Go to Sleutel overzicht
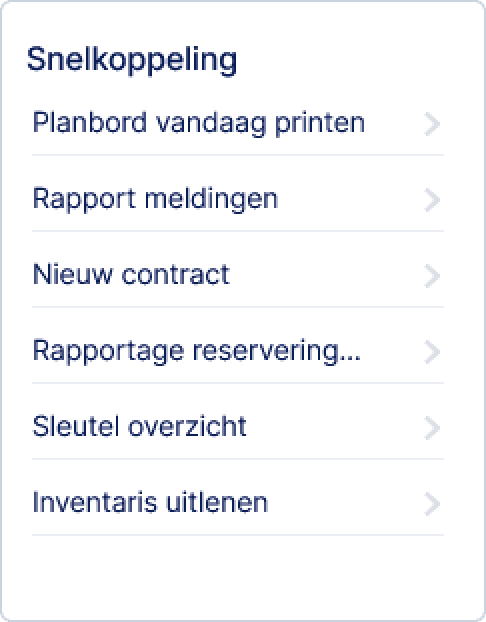486x622 pixels. click(238, 428)
